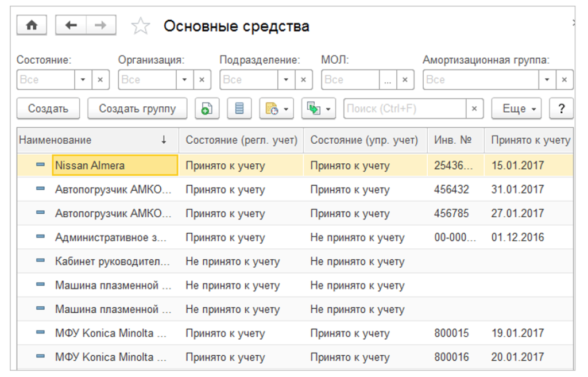Viewport: 588px width, 377px height.
Task: Clear the Состояние filter
Action: click(x=100, y=80)
